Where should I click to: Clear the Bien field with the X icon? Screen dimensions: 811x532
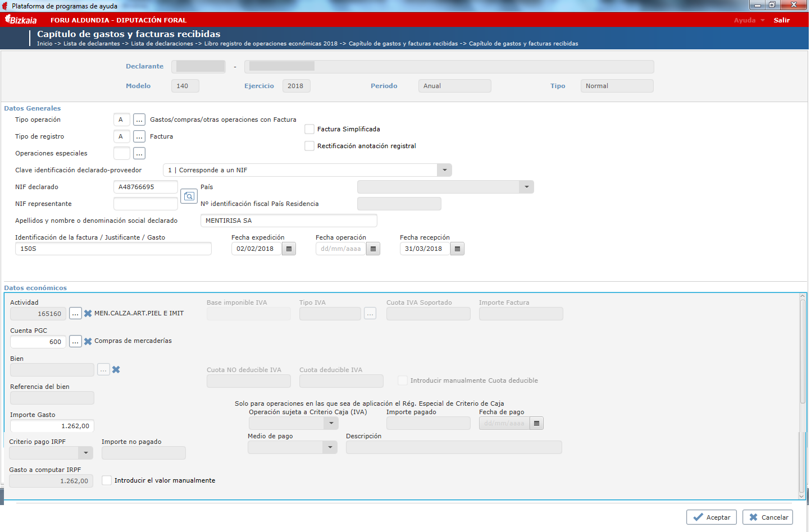(116, 369)
